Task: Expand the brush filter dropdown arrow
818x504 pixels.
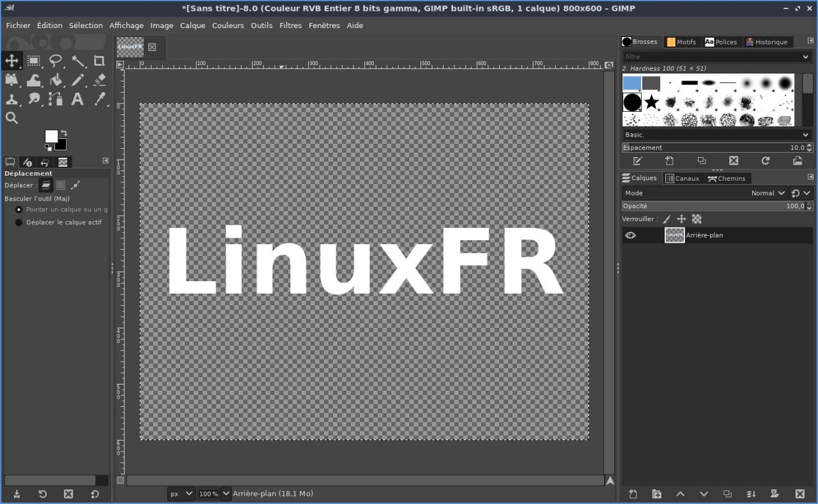Action: pos(806,57)
